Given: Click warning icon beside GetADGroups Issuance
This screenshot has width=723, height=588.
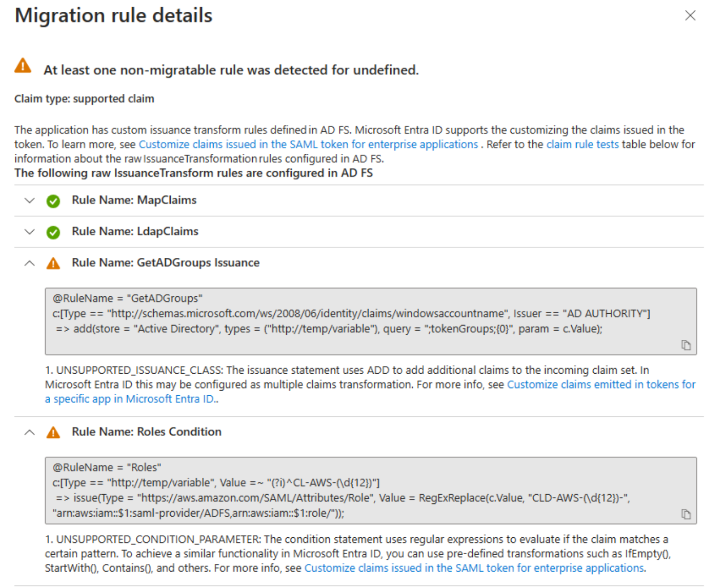Looking at the screenshot, I should tap(53, 263).
